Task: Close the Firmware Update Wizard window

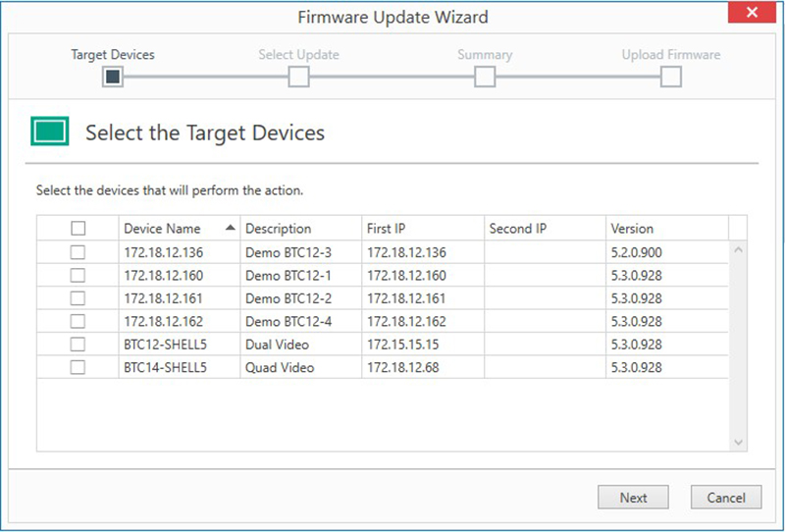Action: [752, 13]
